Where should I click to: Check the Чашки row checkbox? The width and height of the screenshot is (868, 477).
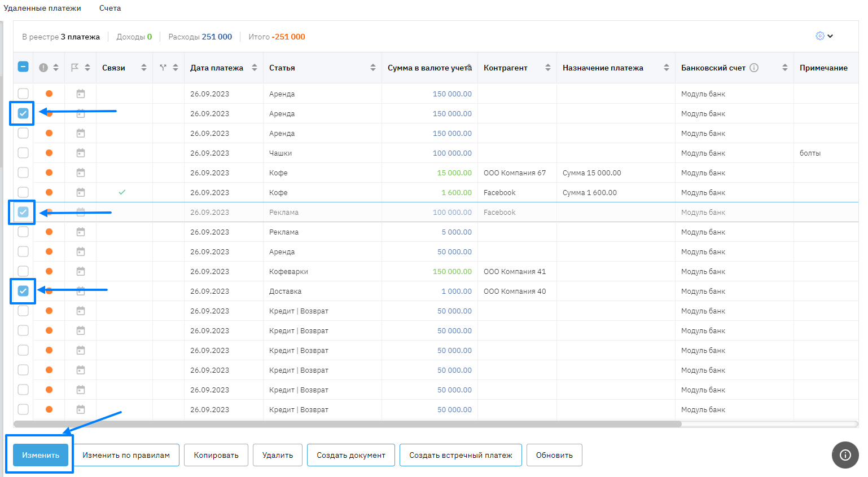(x=23, y=153)
